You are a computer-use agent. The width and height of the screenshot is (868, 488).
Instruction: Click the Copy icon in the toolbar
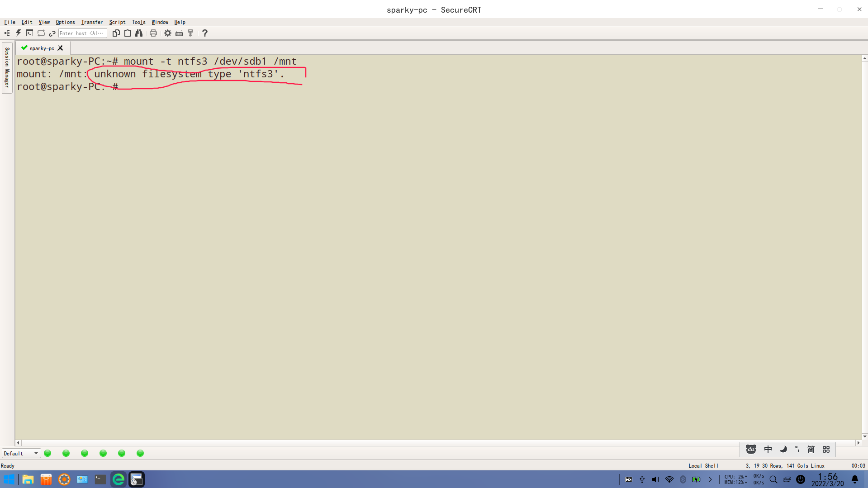pyautogui.click(x=116, y=33)
